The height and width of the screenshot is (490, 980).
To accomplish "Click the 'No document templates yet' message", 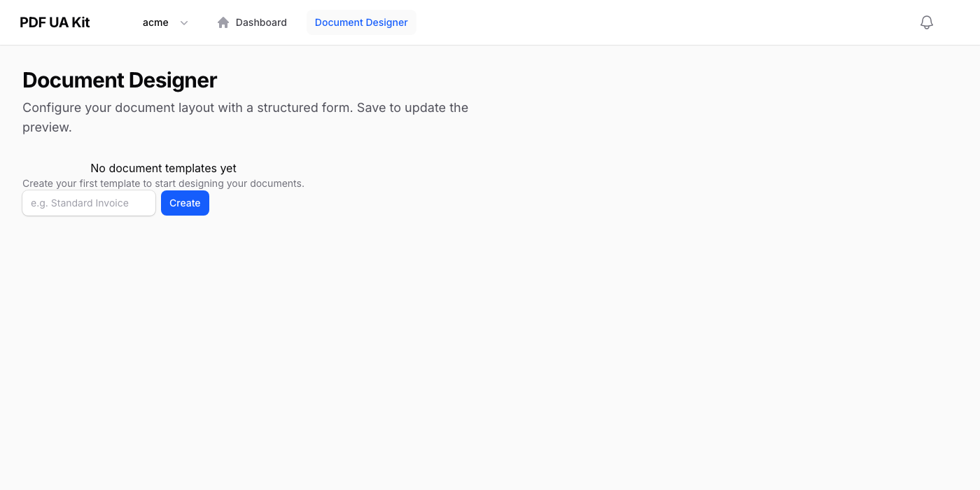I will click(163, 168).
